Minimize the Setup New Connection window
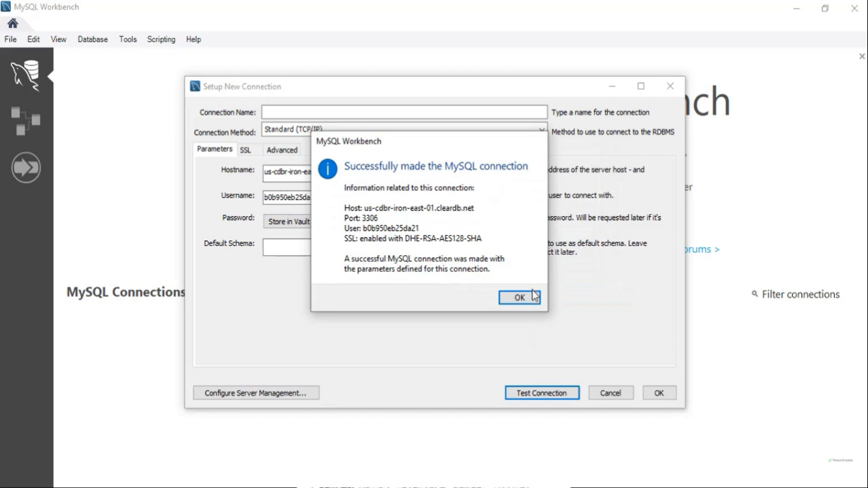 pos(612,86)
